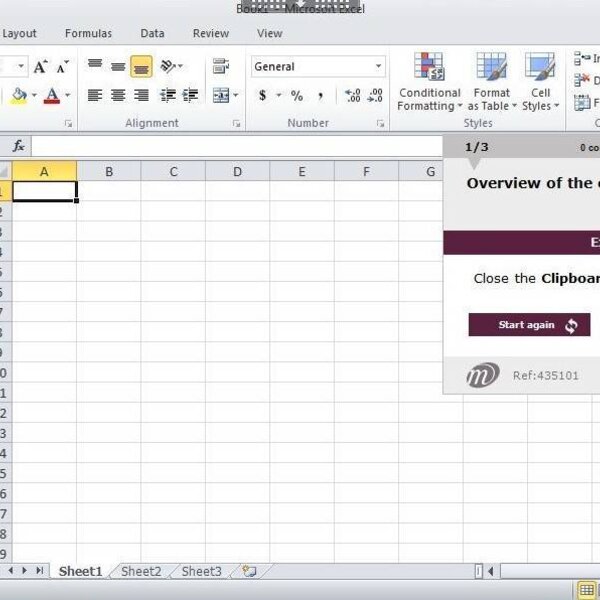Click the Merge & Center icon
600x600 pixels.
coord(221,95)
